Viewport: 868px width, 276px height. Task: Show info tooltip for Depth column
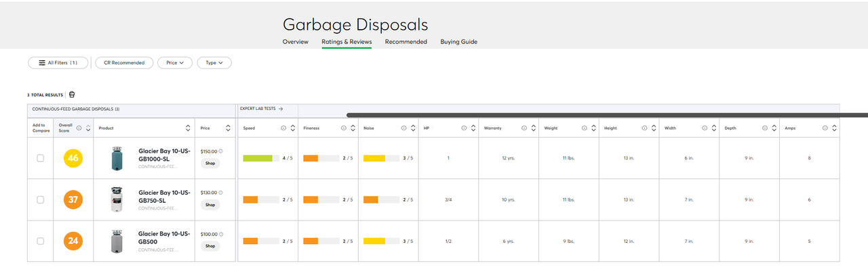(x=765, y=127)
